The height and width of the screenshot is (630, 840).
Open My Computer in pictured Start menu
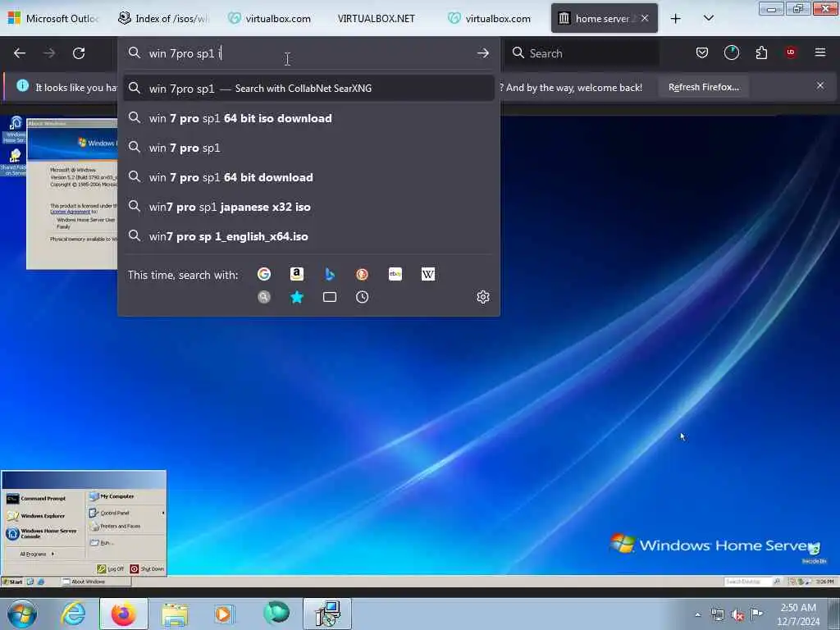[112, 496]
